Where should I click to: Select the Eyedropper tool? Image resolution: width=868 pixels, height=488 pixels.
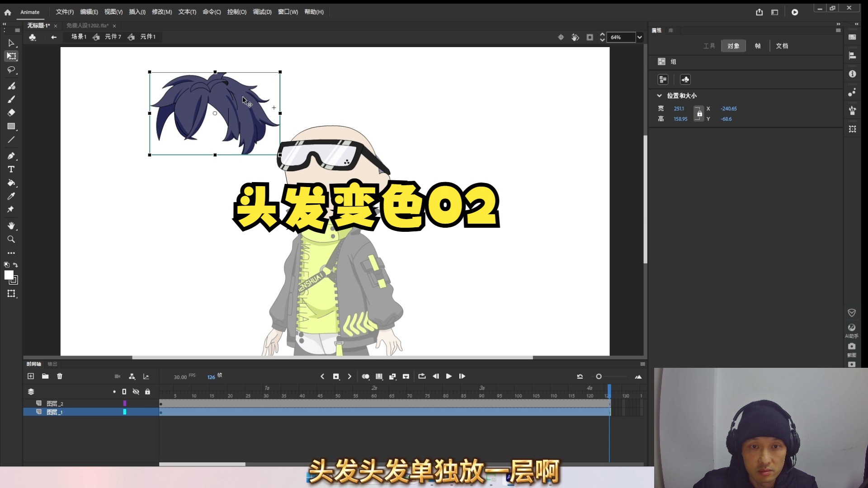click(12, 196)
